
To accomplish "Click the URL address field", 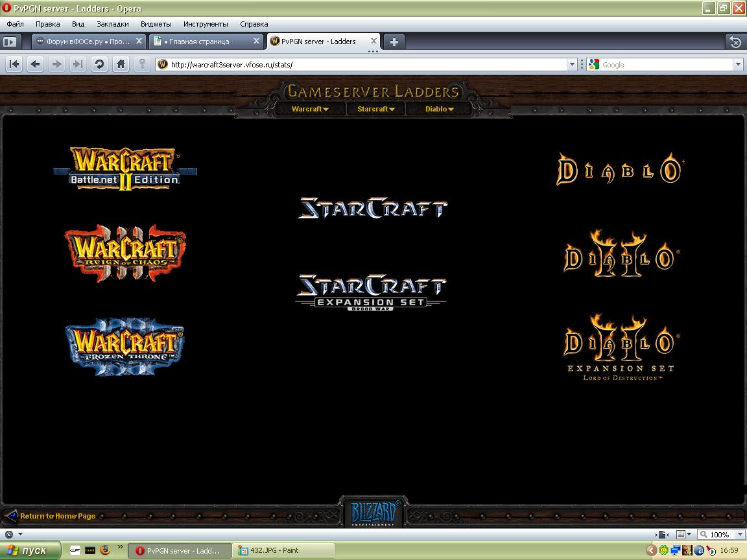I will (363, 64).
